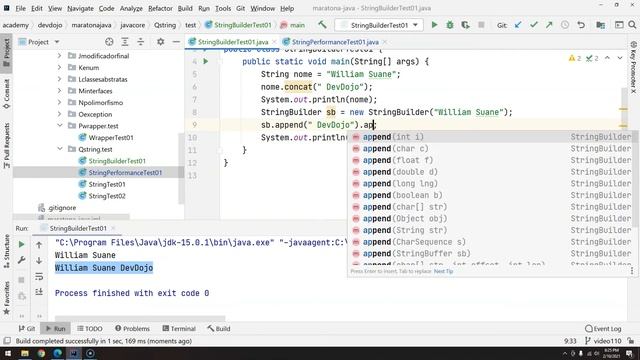Image resolution: width=640 pixels, height=360 pixels.
Task: Click Next Tip link in completion popup
Action: click(443, 271)
